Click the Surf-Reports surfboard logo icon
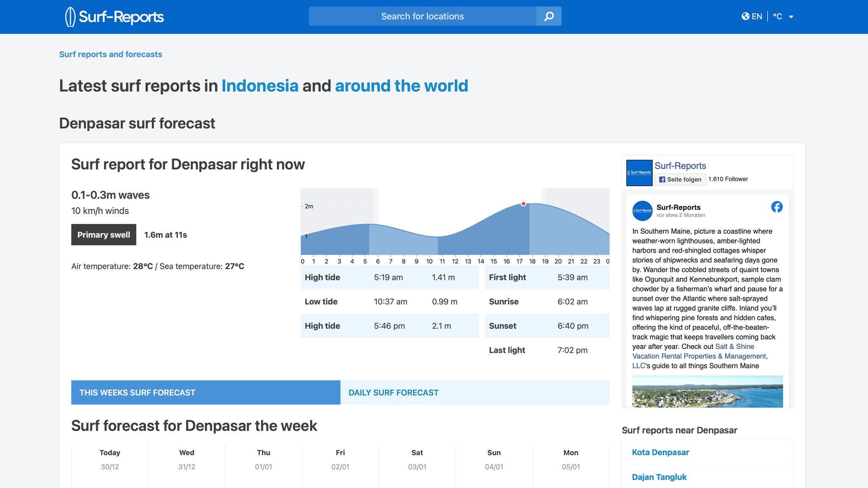This screenshot has width=868, height=488. coord(70,17)
